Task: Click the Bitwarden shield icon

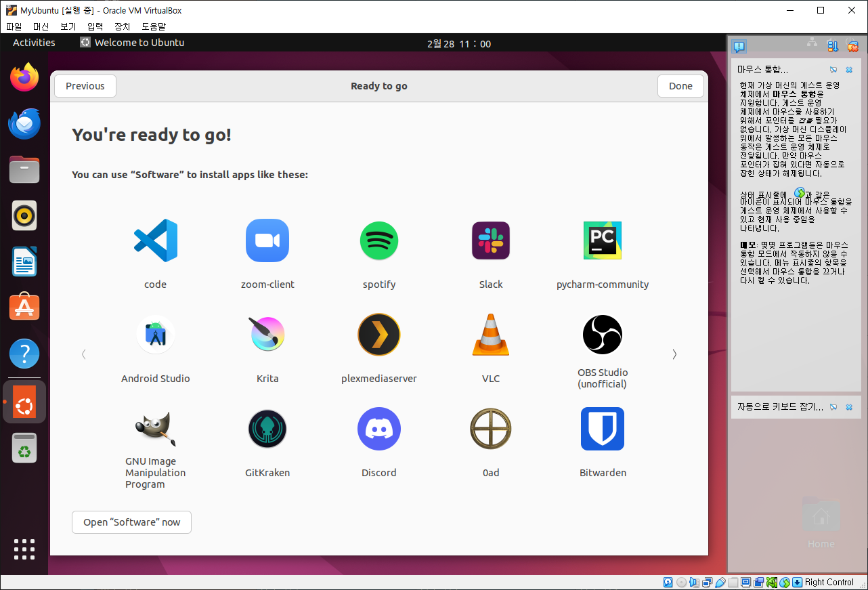Action: (603, 429)
